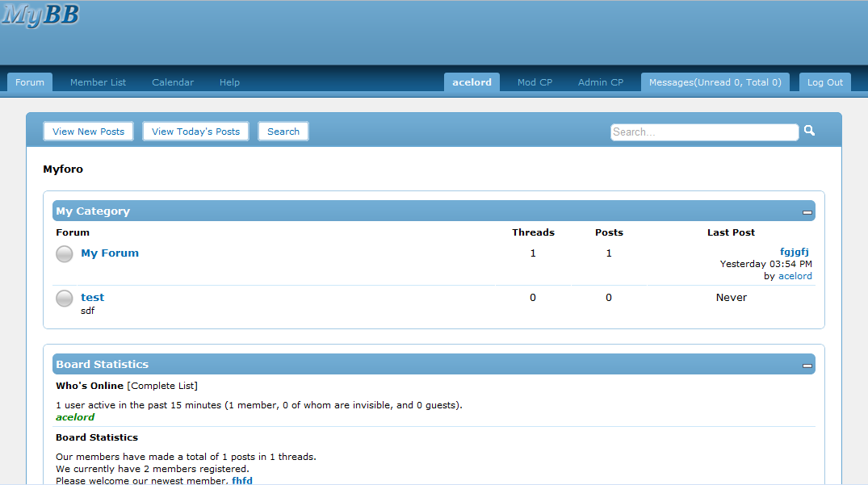Click the test forum status icon
This screenshot has height=485, width=868.
tap(65, 299)
